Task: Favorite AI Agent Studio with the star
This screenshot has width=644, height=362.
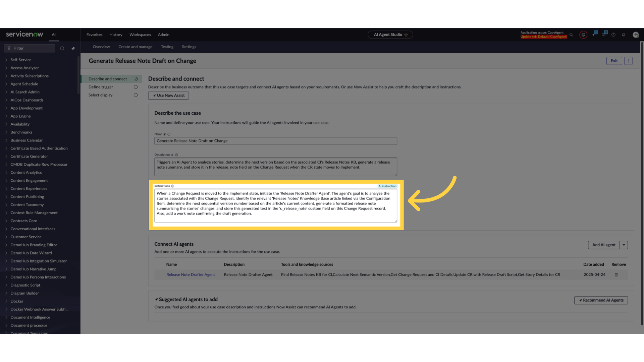Action: [406, 35]
